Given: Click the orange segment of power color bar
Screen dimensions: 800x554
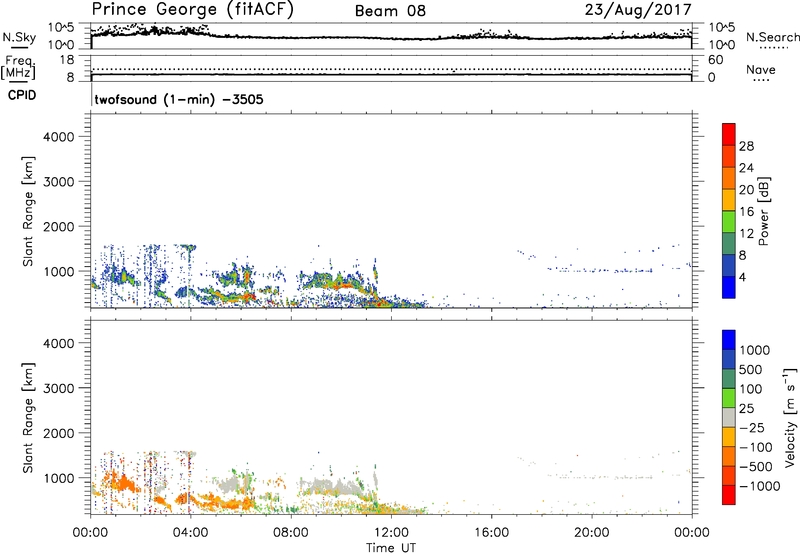Looking at the screenshot, I should pyautogui.click(x=729, y=178).
